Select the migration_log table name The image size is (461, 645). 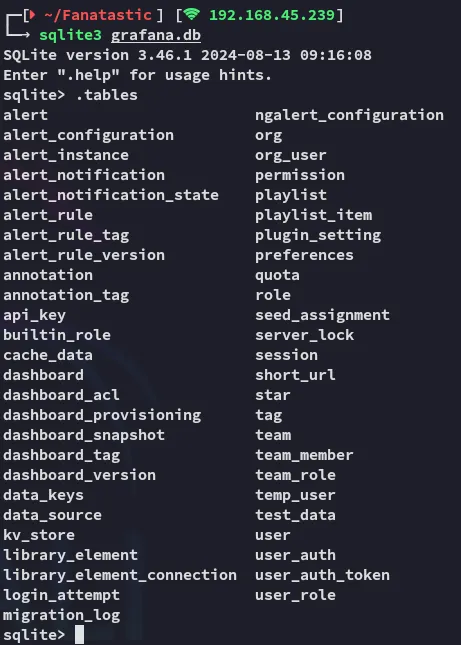pyautogui.click(x=62, y=615)
